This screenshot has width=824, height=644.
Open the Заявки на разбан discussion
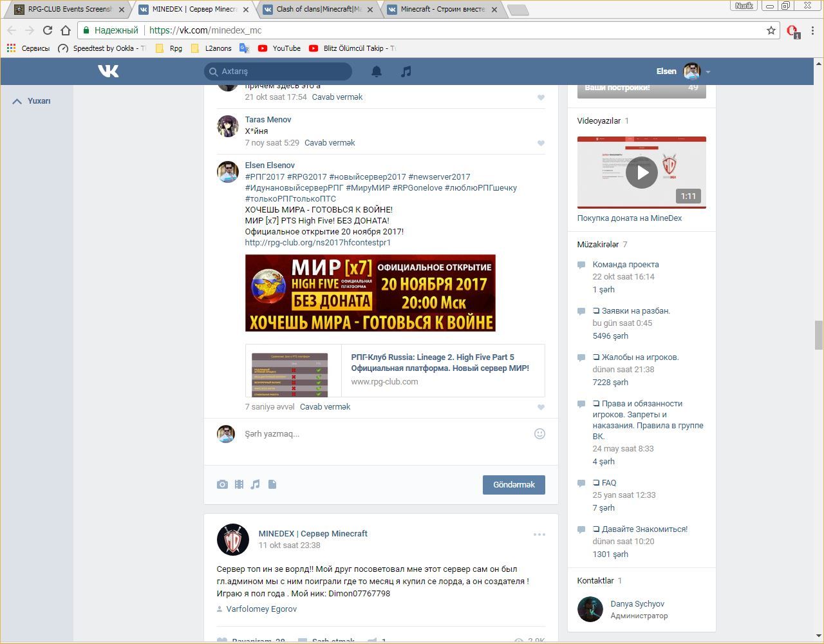point(632,311)
